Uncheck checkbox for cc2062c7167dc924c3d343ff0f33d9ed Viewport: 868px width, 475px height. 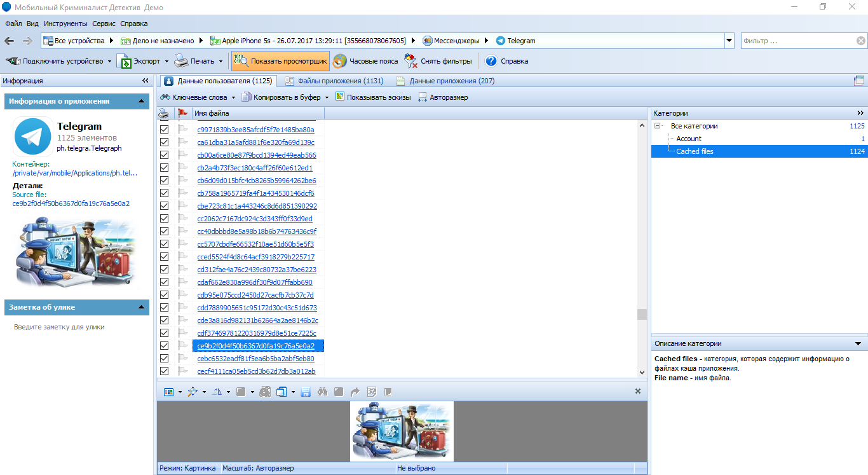pyautogui.click(x=165, y=218)
